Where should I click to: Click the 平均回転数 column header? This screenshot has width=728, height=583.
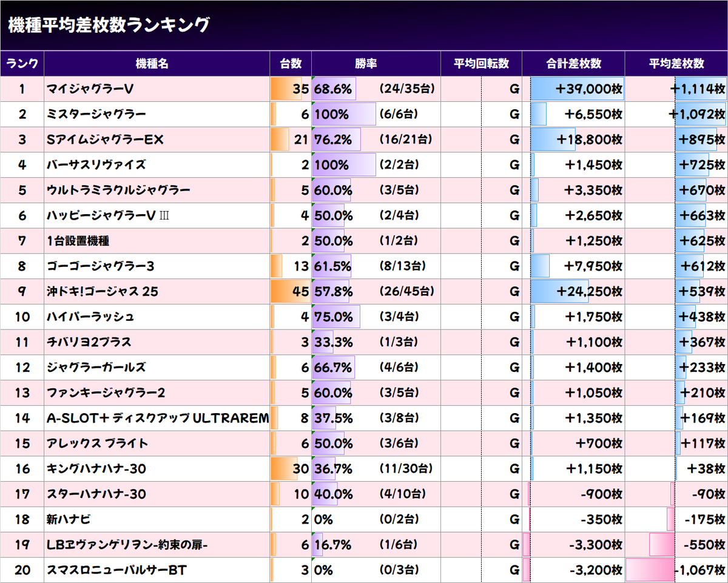coord(482,64)
